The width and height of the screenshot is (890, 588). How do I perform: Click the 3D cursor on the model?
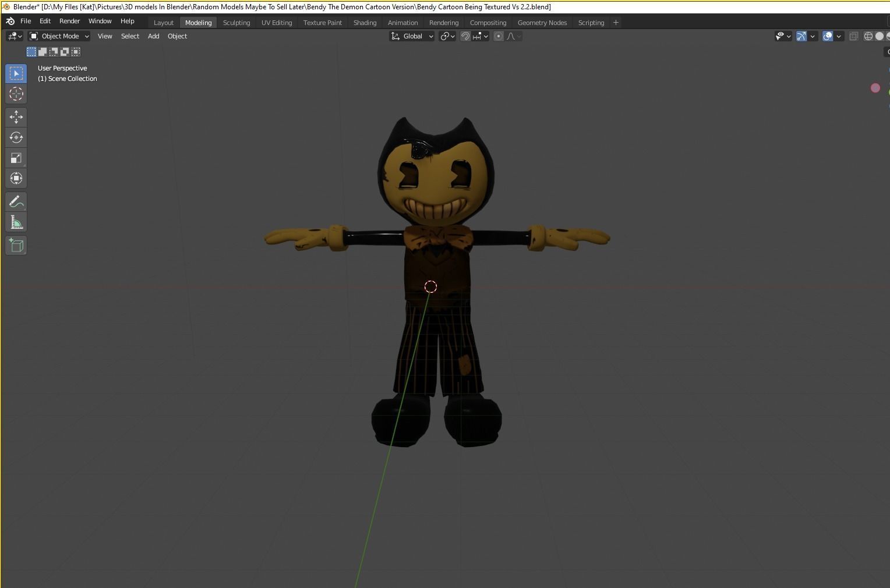[x=430, y=286]
